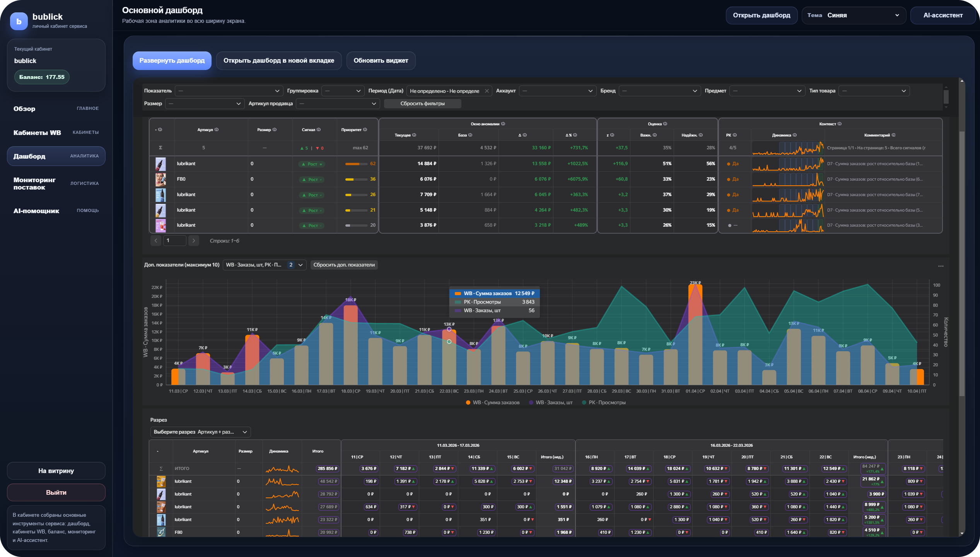980x557 pixels.
Task: Click Сбросить фильтры button
Action: coord(422,104)
